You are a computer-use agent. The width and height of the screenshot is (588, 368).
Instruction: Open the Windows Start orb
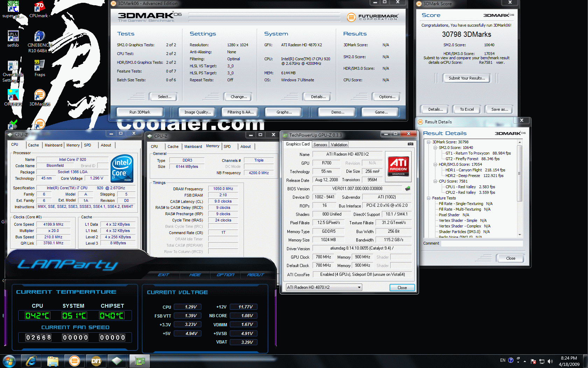point(9,361)
